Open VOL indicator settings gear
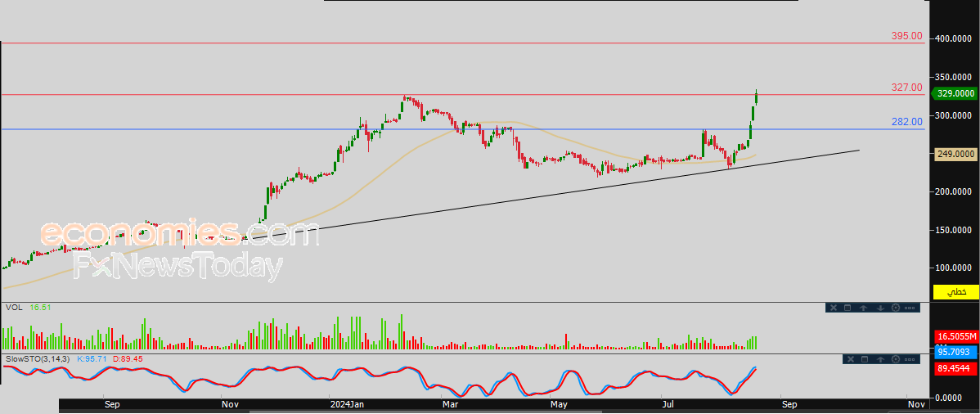Screen dimensions: 980x414 coord(896,308)
